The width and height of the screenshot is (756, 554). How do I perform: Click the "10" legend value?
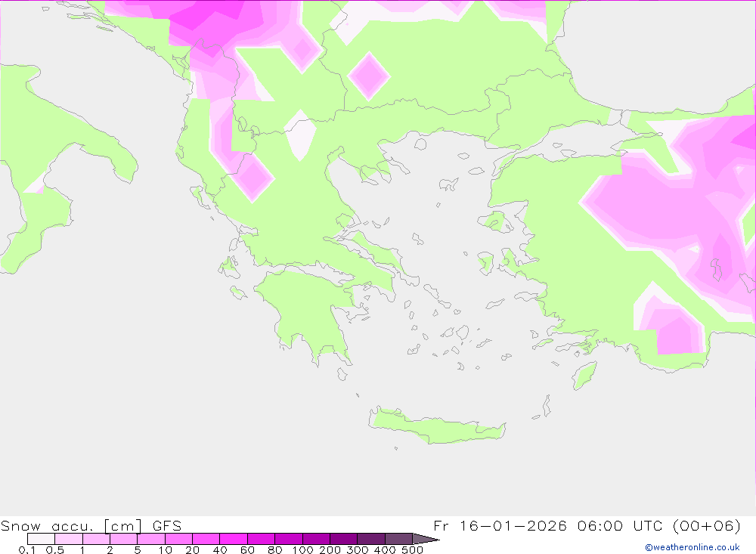(165, 549)
